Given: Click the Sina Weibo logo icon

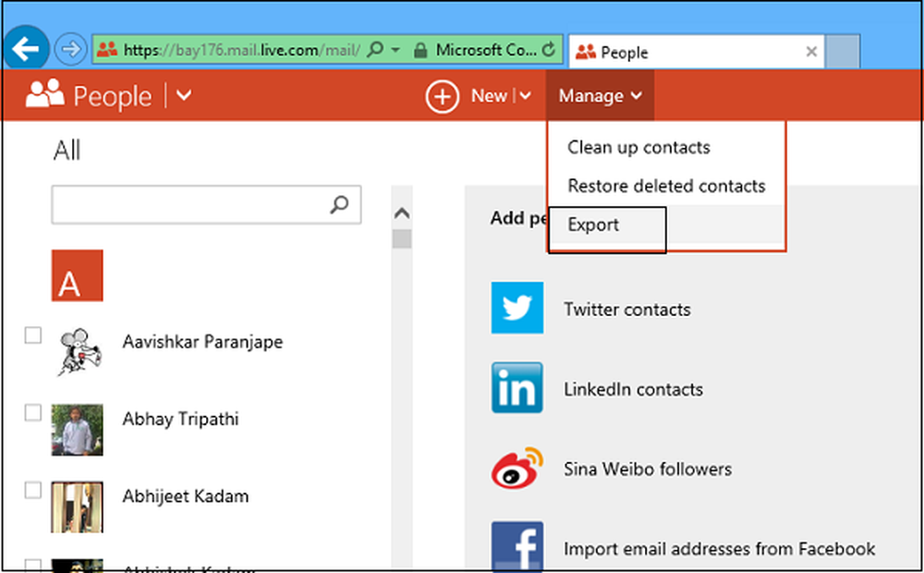Looking at the screenshot, I should point(517,468).
